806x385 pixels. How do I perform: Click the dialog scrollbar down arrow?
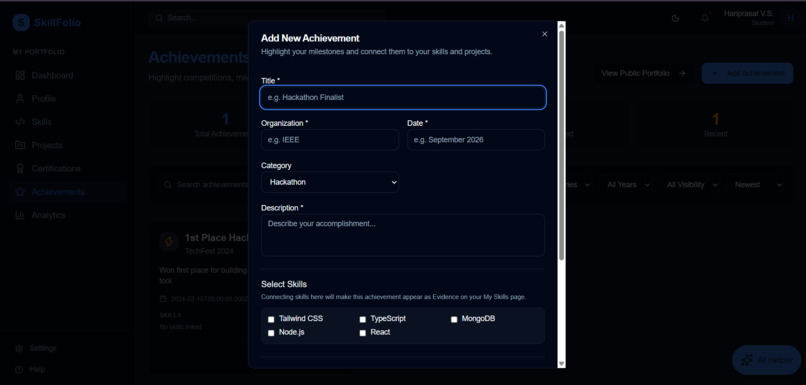point(561,363)
